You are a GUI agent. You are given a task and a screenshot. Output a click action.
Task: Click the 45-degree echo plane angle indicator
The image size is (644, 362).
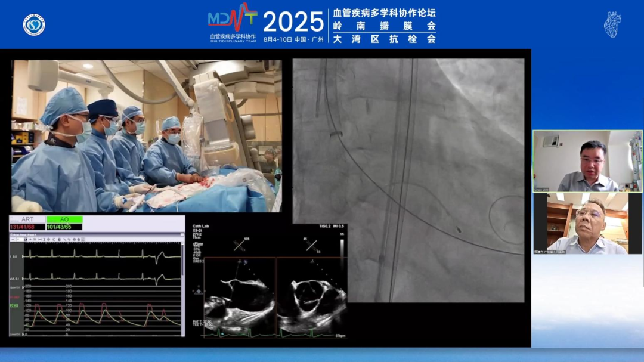click(x=312, y=245)
